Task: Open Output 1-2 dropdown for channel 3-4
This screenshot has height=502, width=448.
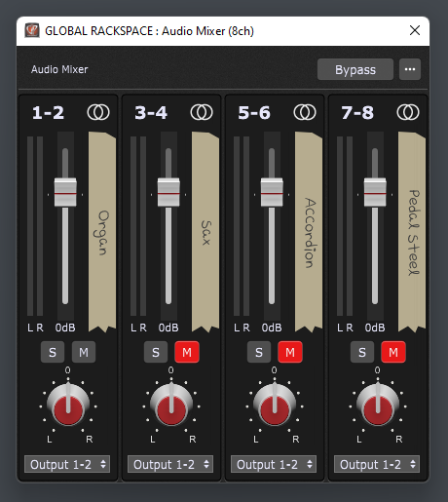Action: [170, 464]
